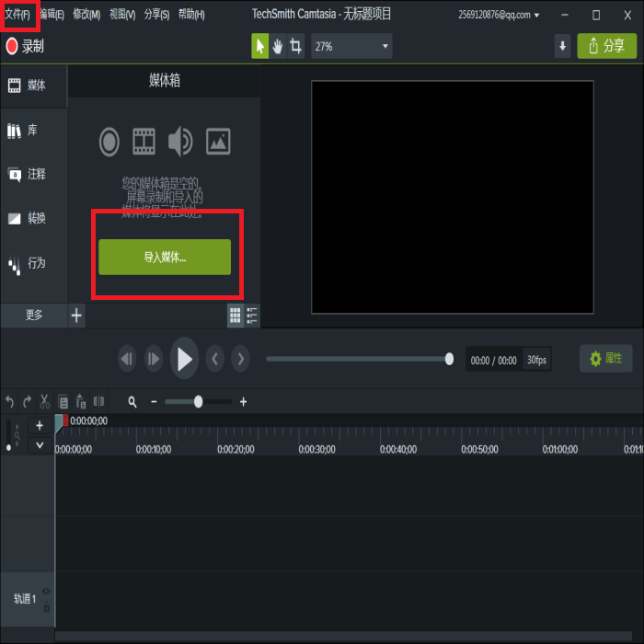644x644 pixels.
Task: Toggle the lock of 轨道 1
Action: [46, 606]
